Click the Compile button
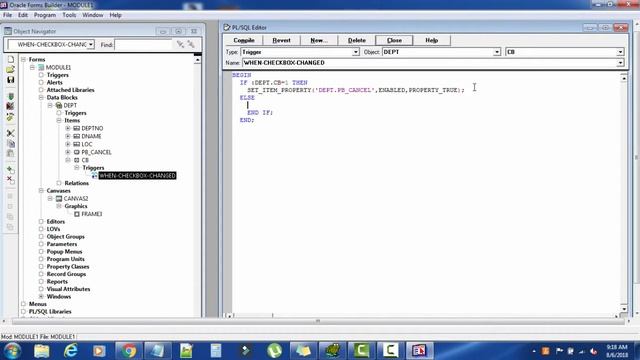Screen dimensions: 640x360 tap(244, 40)
